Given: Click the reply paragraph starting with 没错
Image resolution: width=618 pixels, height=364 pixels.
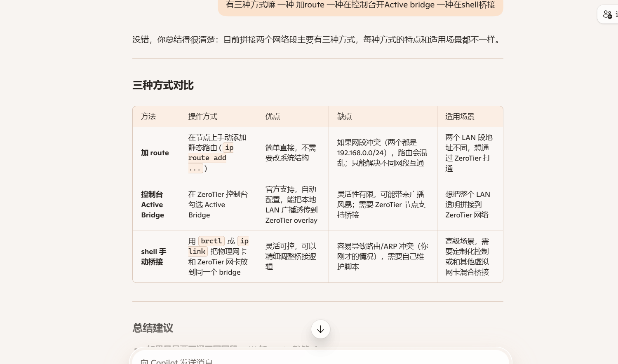Looking at the screenshot, I should [317, 40].
